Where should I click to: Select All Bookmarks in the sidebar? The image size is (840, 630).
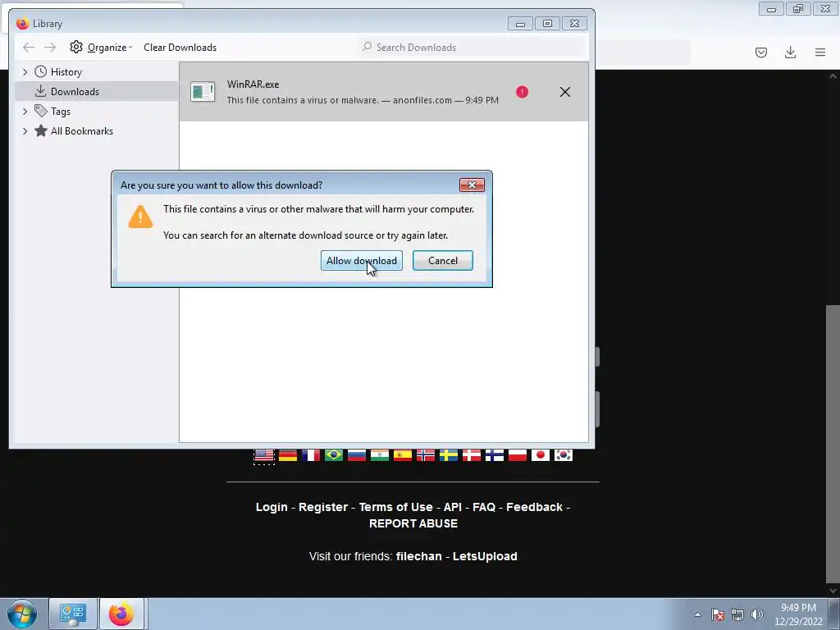tap(81, 131)
